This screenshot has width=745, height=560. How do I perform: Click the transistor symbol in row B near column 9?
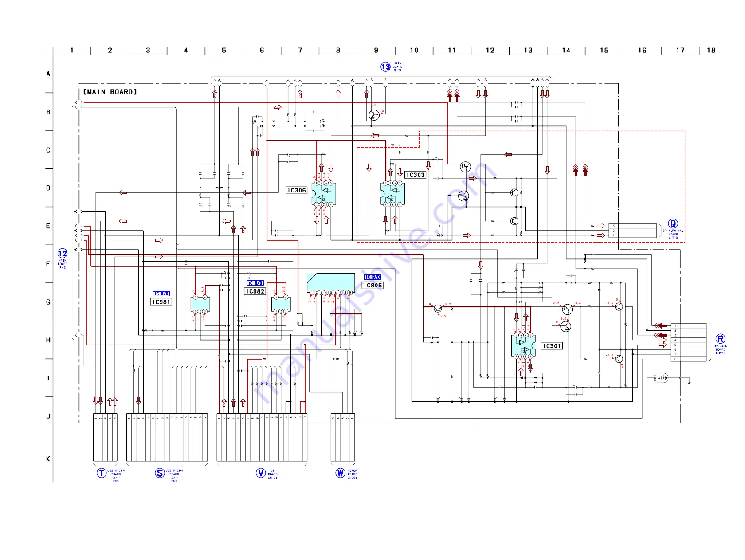(374, 115)
